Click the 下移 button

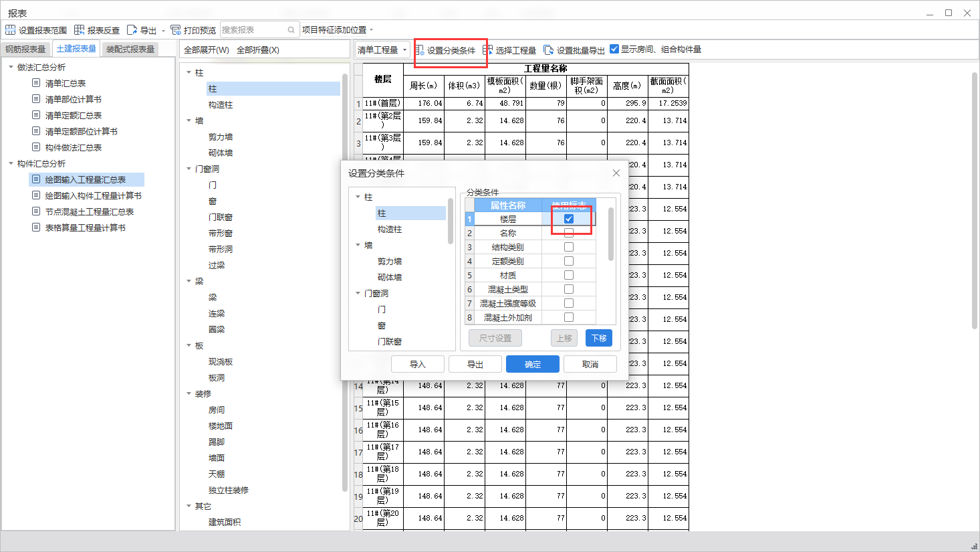tap(599, 338)
